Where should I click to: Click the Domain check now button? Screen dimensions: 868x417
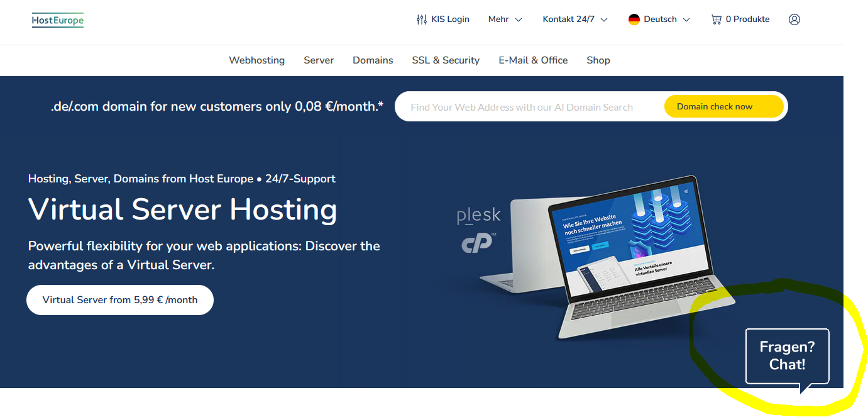pyautogui.click(x=723, y=107)
